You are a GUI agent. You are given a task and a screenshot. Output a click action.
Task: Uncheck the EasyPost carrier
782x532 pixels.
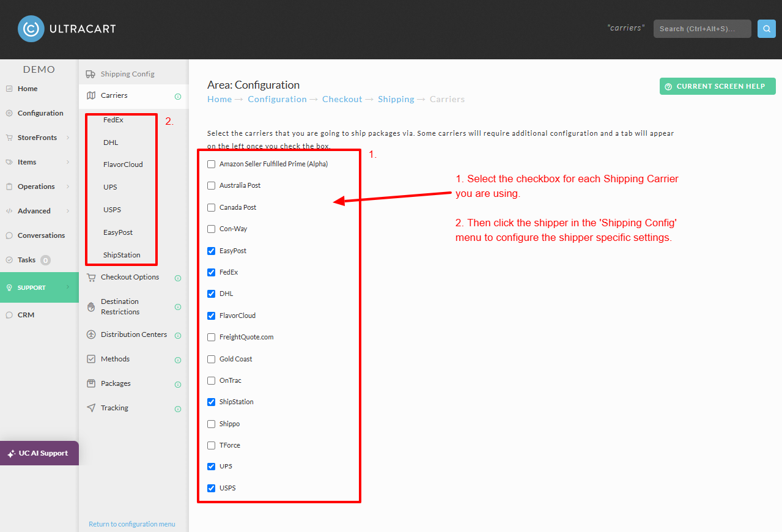[212, 251]
